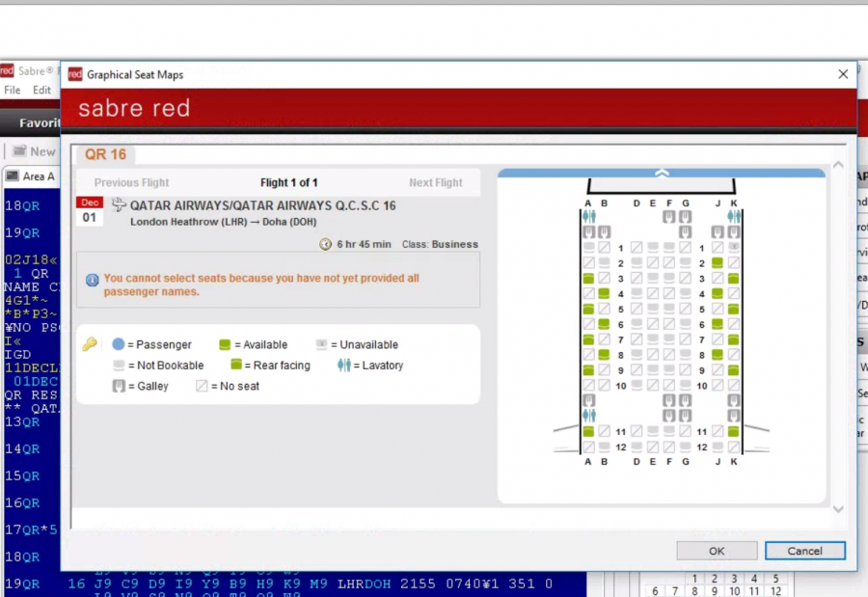This screenshot has width=868, height=597.
Task: Click the scroll-up arrow of dialog scrollbar
Action: tap(838, 166)
